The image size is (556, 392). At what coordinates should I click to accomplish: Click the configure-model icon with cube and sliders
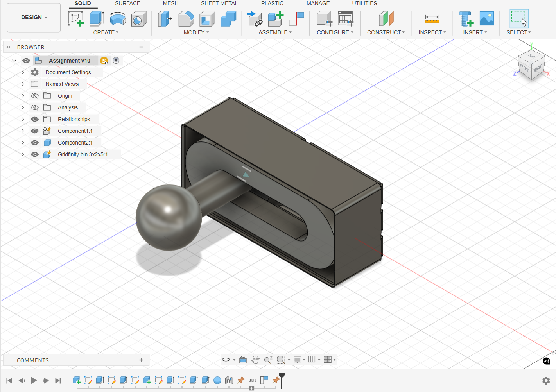325,18
